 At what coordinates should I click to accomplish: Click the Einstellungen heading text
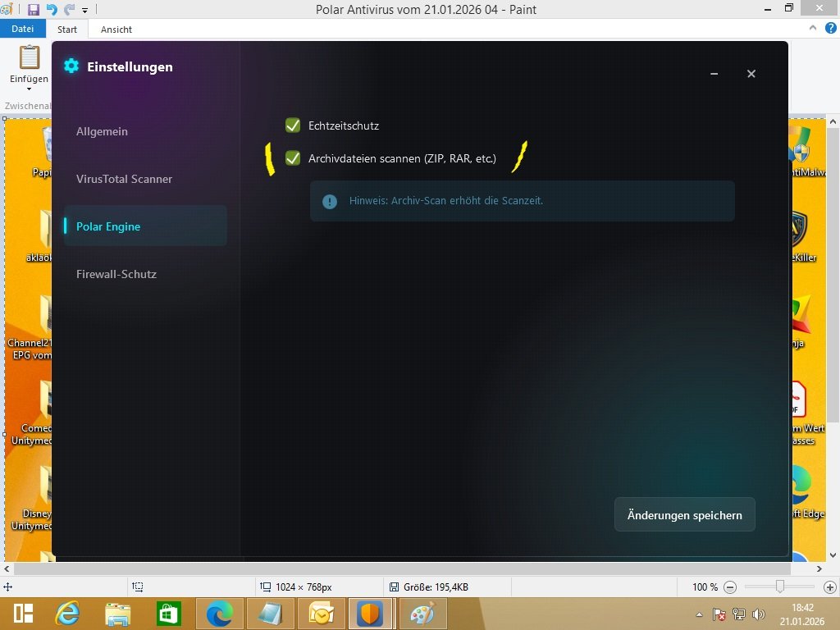130,67
